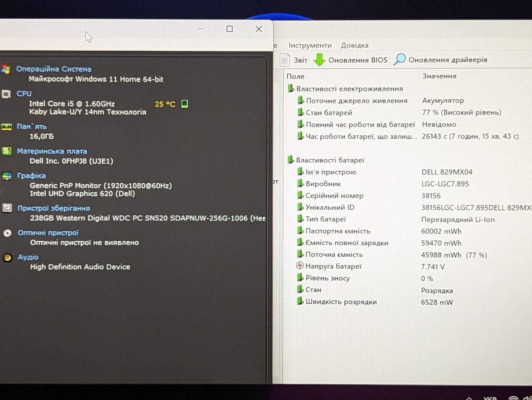Select the Пам'ять RAM icon
The image size is (532, 400).
(6, 127)
